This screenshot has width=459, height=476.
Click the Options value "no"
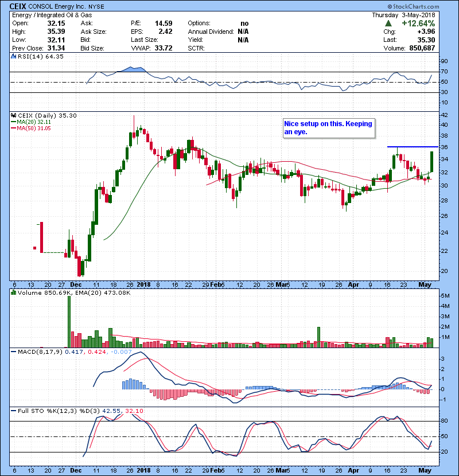point(244,24)
